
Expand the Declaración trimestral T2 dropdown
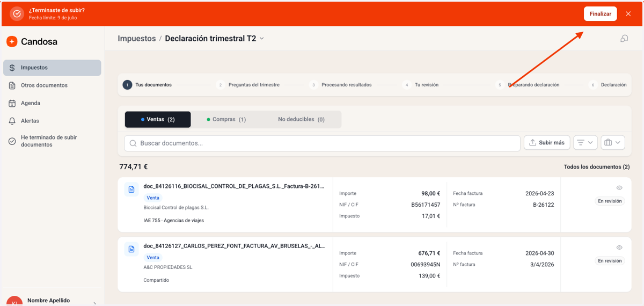[x=215, y=39]
